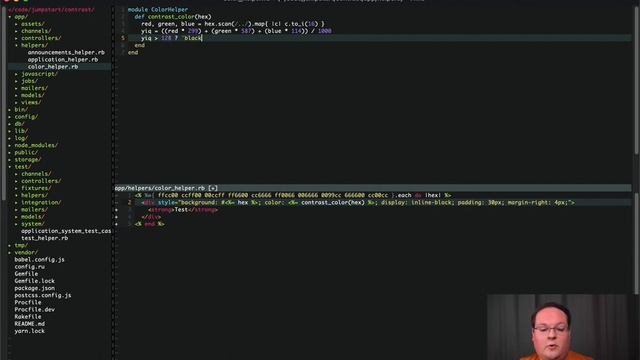Select the fixtures/ folder
640x360 pixels.
pyautogui.click(x=36, y=188)
